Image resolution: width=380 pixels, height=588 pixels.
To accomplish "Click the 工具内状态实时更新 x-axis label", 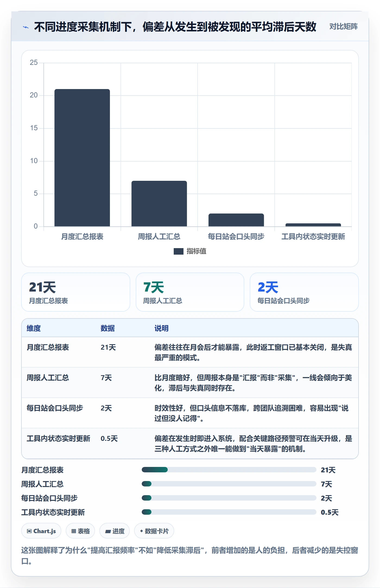I will pos(313,236).
